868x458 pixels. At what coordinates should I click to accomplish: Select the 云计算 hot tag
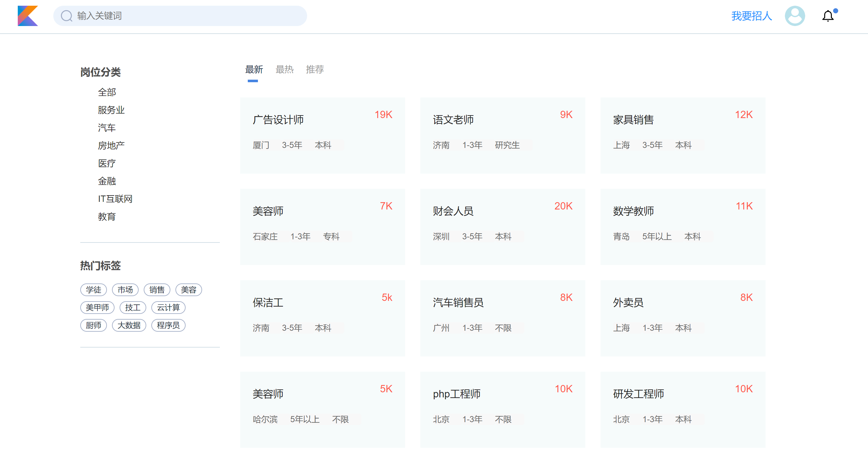pos(168,307)
